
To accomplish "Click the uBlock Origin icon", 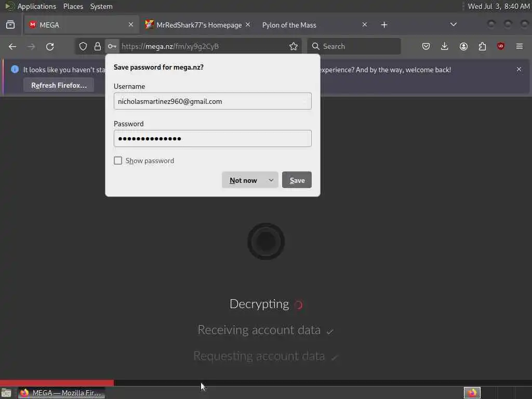I will 501,46.
